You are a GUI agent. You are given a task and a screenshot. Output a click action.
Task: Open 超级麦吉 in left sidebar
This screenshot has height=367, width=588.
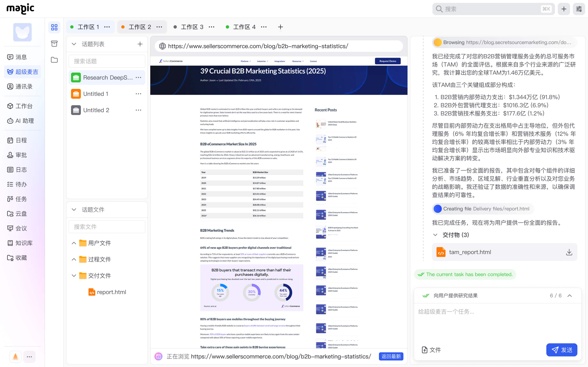[x=23, y=72]
